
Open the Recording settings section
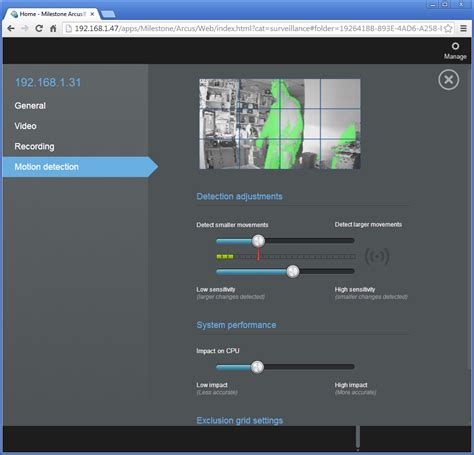(x=34, y=146)
